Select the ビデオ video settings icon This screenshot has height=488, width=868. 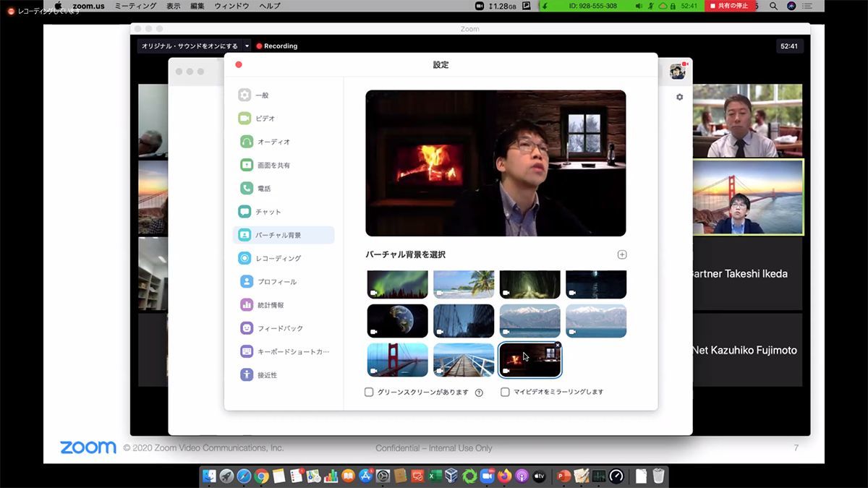tap(244, 118)
